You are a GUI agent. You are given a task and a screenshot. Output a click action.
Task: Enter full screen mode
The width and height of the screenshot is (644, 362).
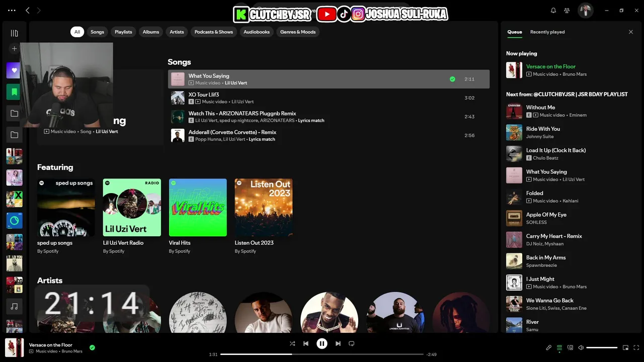636,347
